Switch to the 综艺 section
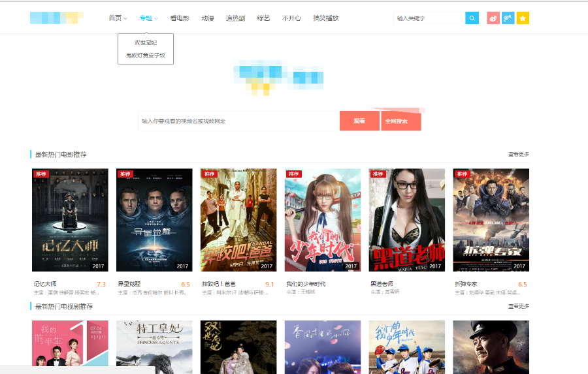588x374 pixels. pyautogui.click(x=263, y=18)
